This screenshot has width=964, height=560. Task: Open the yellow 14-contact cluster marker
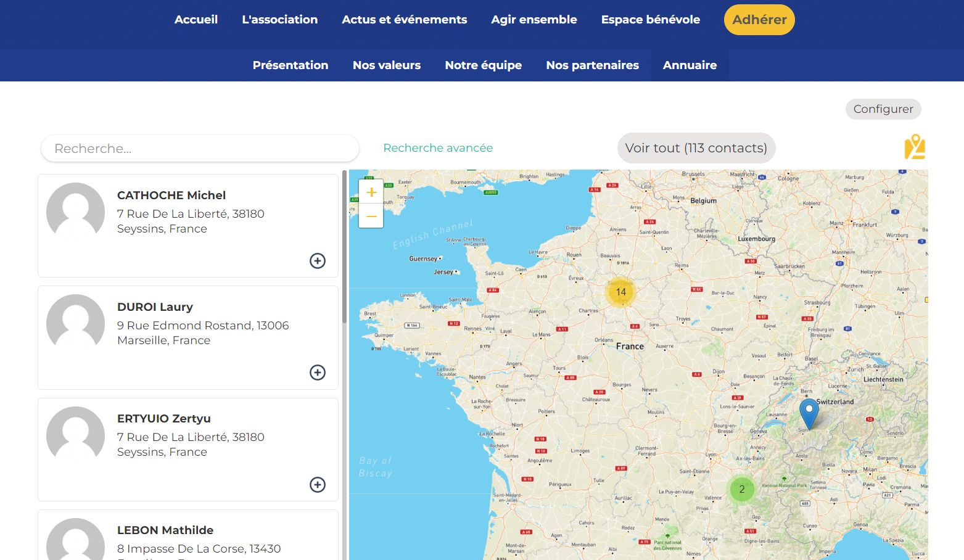[x=620, y=292]
